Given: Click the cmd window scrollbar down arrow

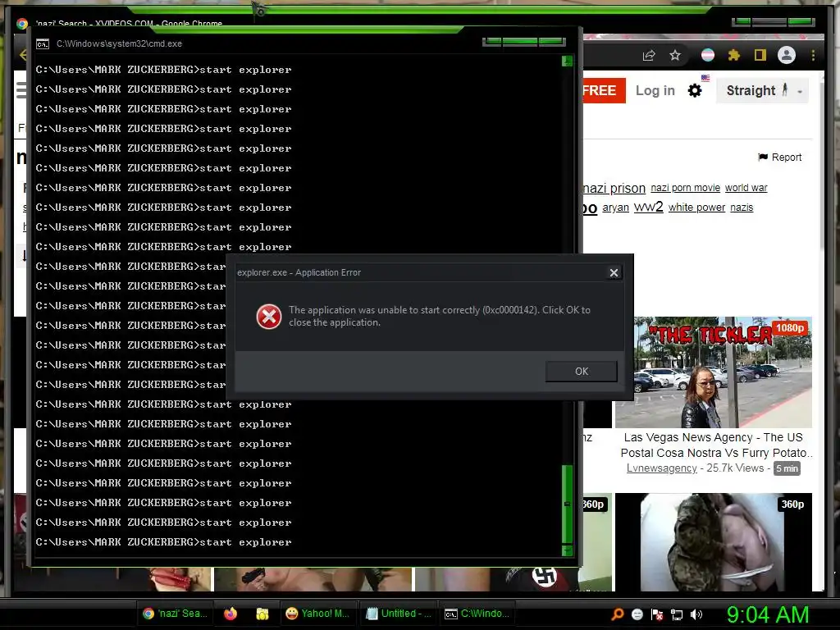Looking at the screenshot, I should click(x=568, y=550).
